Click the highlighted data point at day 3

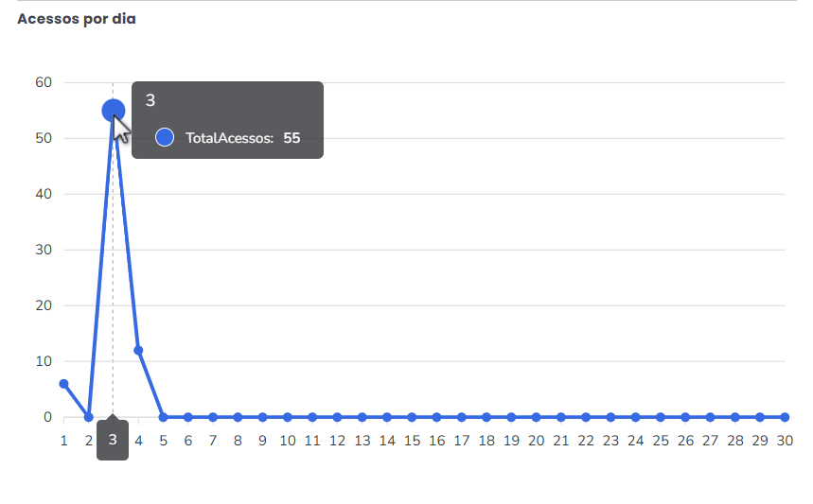click(x=114, y=111)
